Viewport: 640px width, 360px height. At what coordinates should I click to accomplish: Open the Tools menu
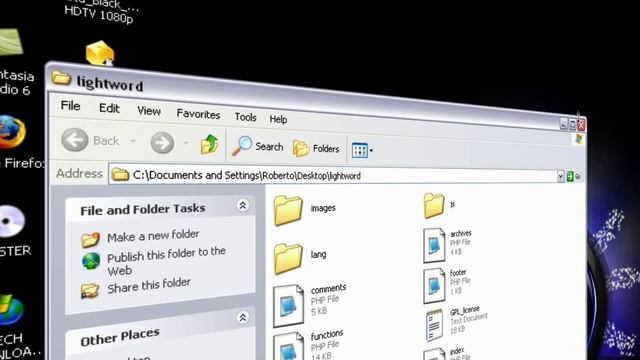[245, 117]
